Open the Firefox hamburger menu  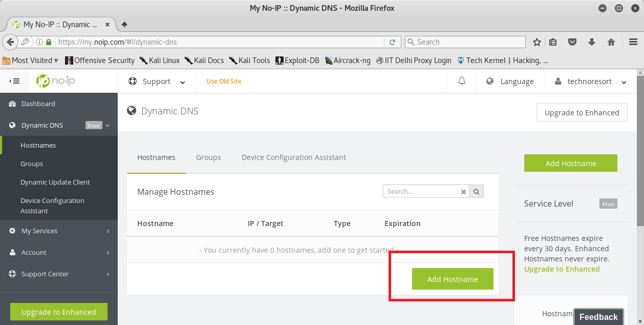tap(633, 42)
